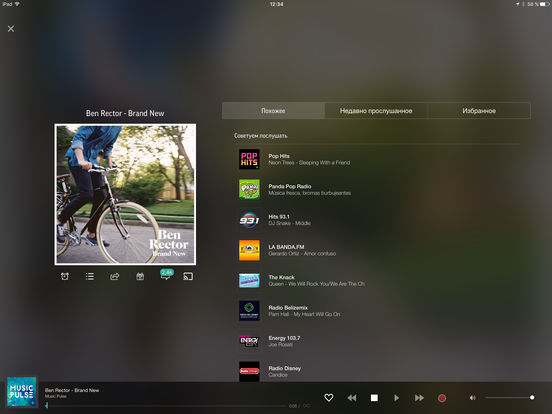
Task: Stop playback with the square button
Action: pos(374,398)
